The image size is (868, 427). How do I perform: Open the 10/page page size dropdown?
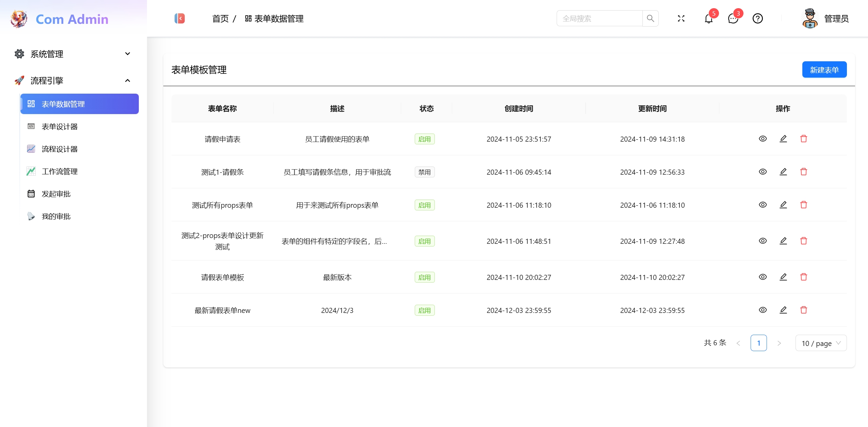click(x=820, y=343)
